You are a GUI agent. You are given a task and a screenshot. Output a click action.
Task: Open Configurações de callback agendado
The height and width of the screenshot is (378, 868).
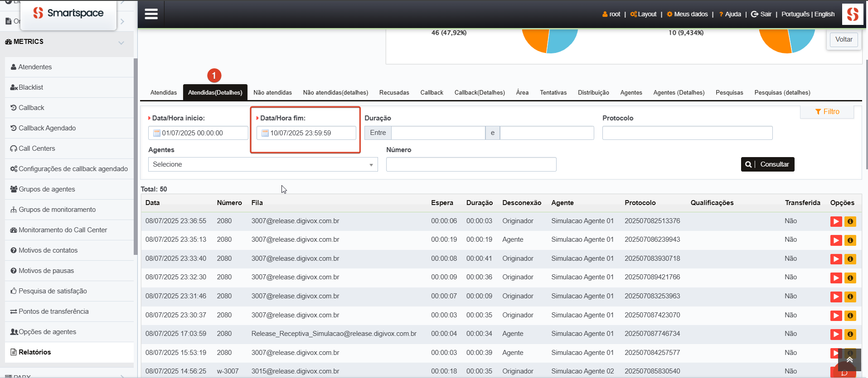pos(69,169)
